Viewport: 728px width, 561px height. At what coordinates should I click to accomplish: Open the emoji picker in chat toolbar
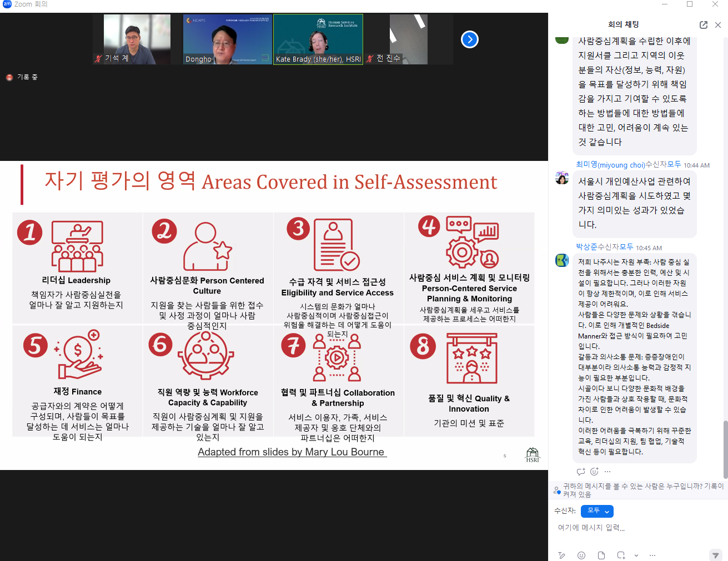[581, 555]
